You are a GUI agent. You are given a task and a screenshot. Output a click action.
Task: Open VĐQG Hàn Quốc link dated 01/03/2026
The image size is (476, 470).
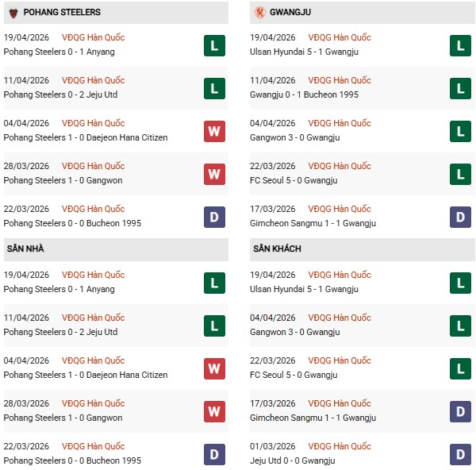[x=339, y=446]
